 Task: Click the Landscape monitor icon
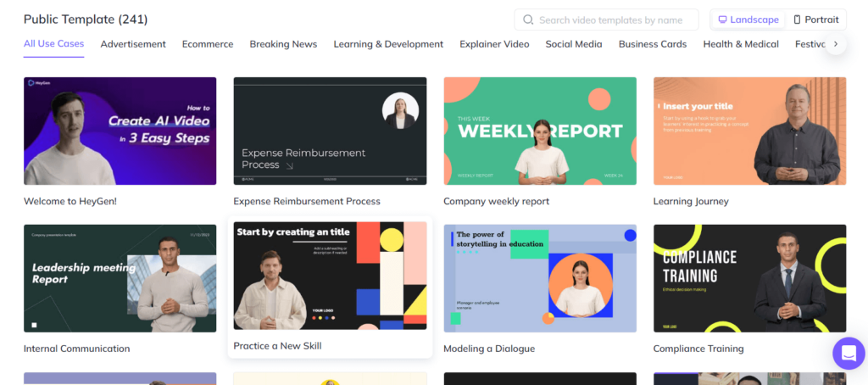coord(722,20)
